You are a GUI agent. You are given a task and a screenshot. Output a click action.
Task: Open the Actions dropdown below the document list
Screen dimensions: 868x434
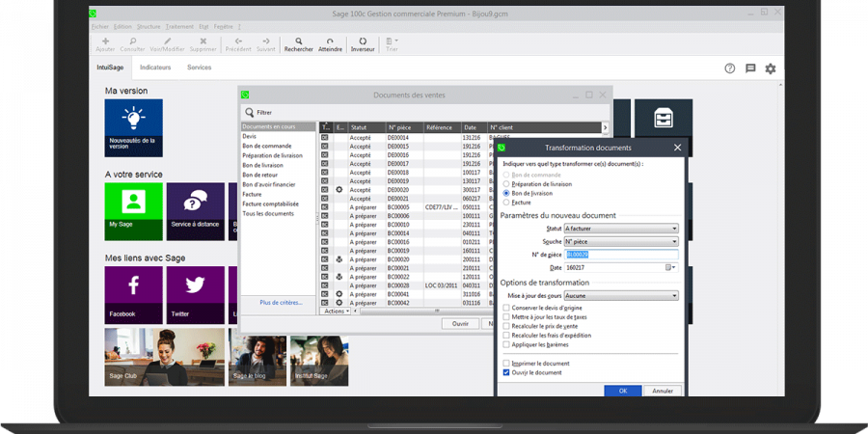336,312
